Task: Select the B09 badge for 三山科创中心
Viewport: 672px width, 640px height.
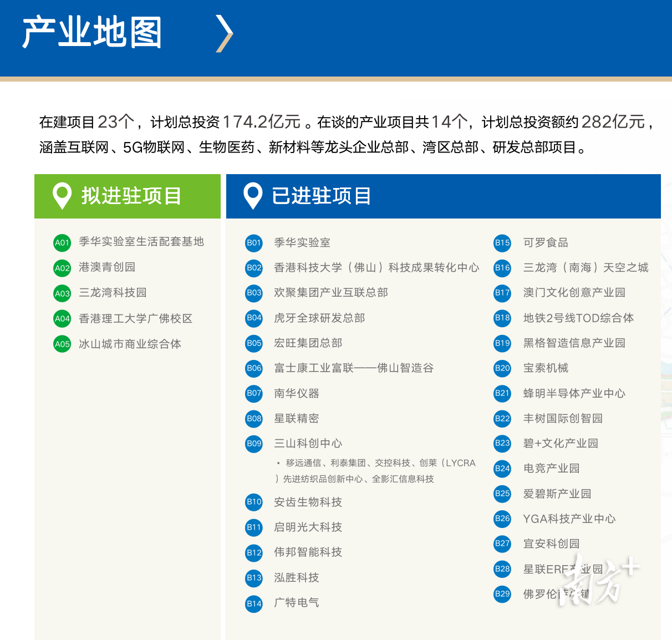Action: (x=253, y=444)
